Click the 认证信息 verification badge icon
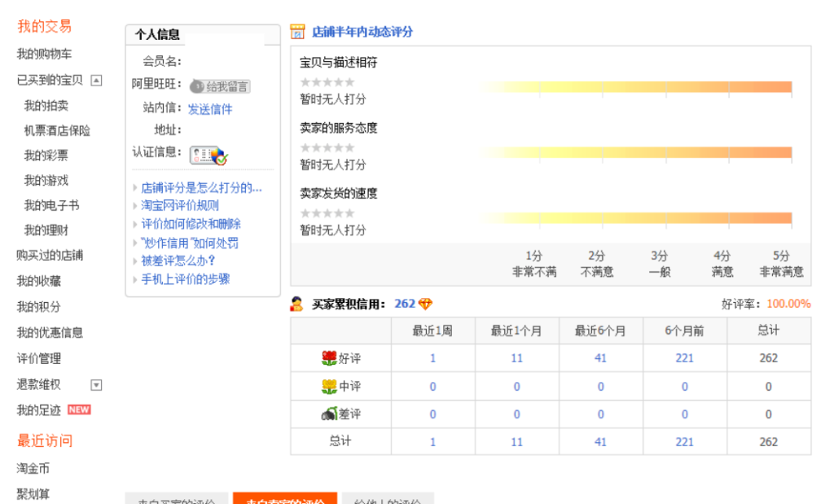This screenshot has width=834, height=504. [x=208, y=155]
